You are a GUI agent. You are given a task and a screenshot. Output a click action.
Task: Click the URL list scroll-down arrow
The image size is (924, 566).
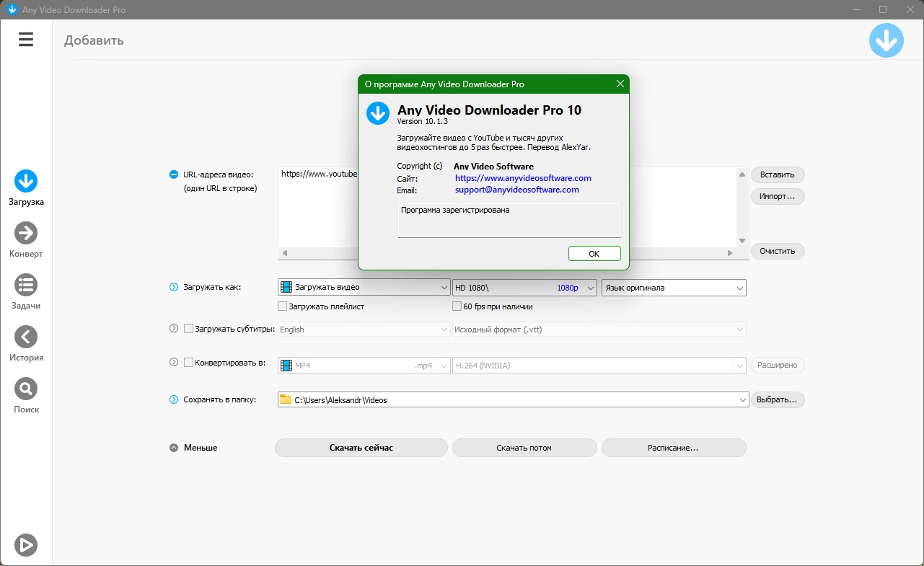point(742,241)
